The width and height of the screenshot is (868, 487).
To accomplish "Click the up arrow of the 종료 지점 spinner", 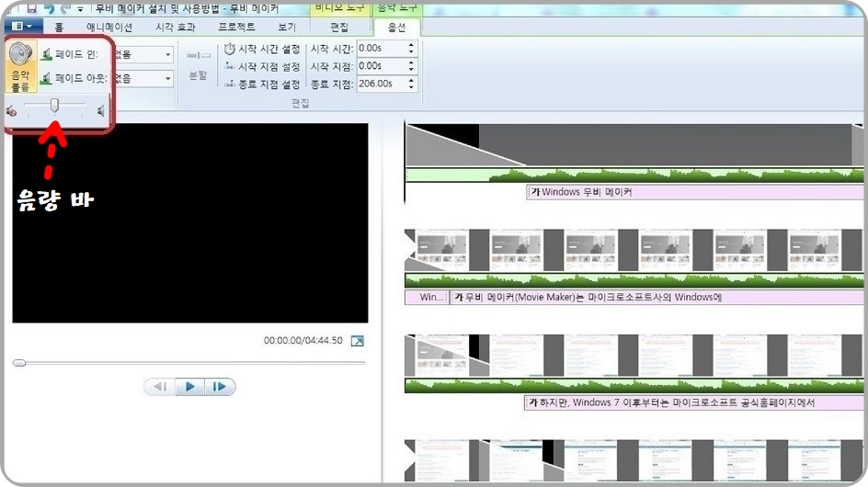I will (411, 80).
